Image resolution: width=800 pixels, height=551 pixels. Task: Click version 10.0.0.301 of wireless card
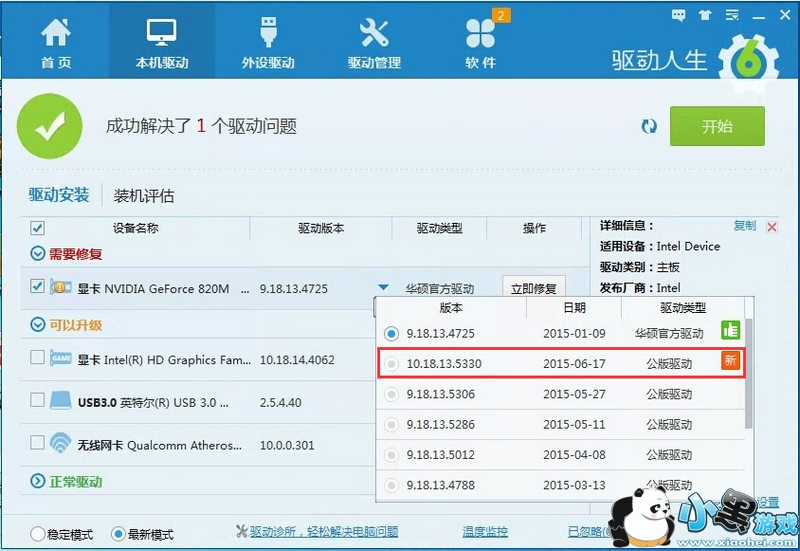pos(287,445)
